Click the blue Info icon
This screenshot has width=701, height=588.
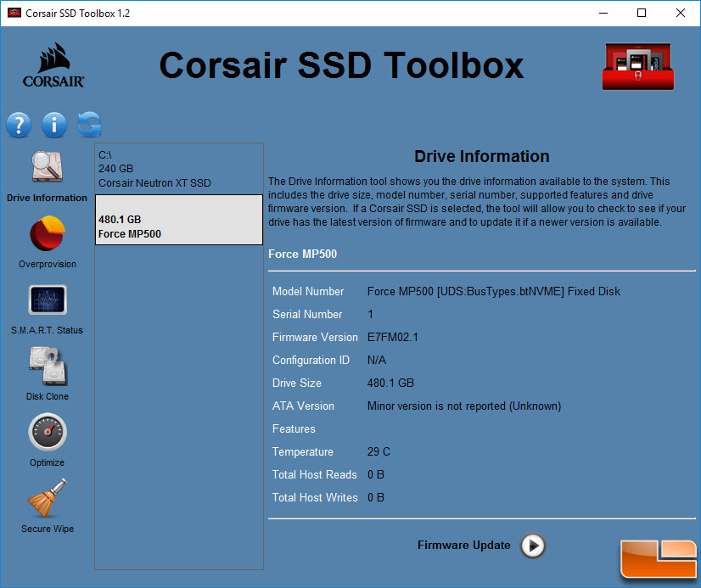click(54, 124)
